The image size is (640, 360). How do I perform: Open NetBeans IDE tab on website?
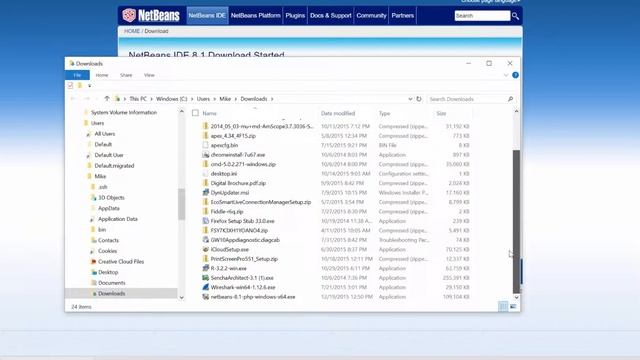click(207, 16)
